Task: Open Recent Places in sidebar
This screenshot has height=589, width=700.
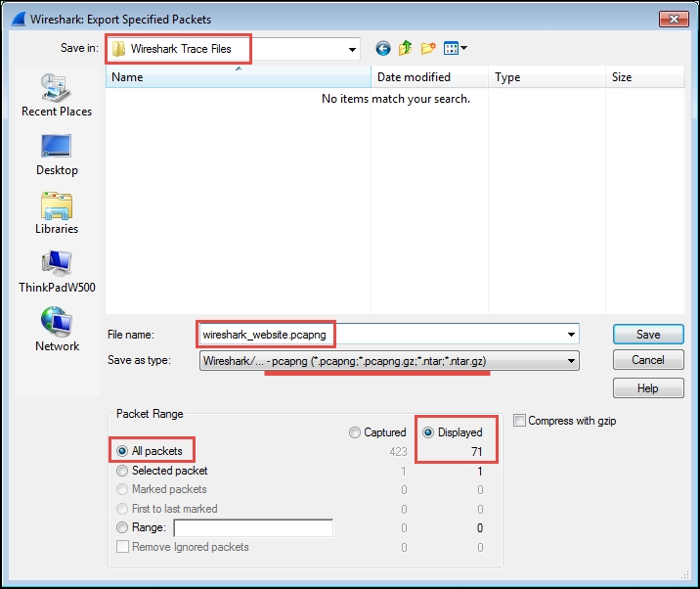Action: (x=57, y=96)
